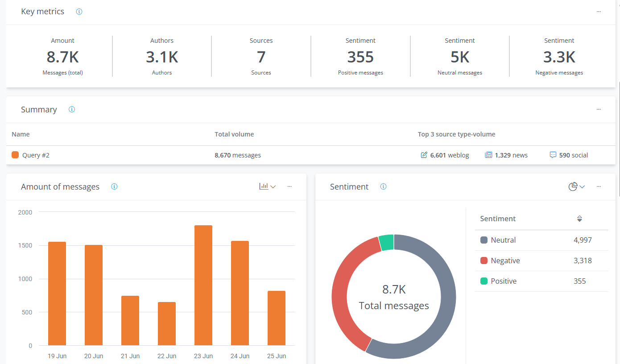Click the 3.1K Authors metric

tap(162, 57)
